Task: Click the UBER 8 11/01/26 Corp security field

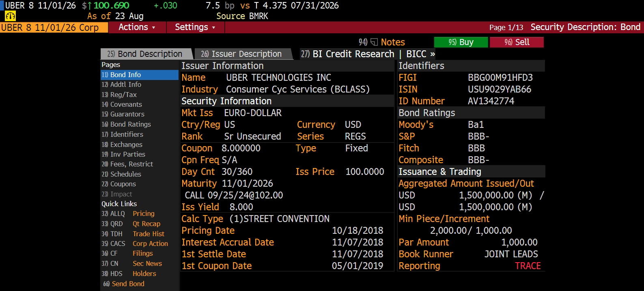Action: pos(54,27)
